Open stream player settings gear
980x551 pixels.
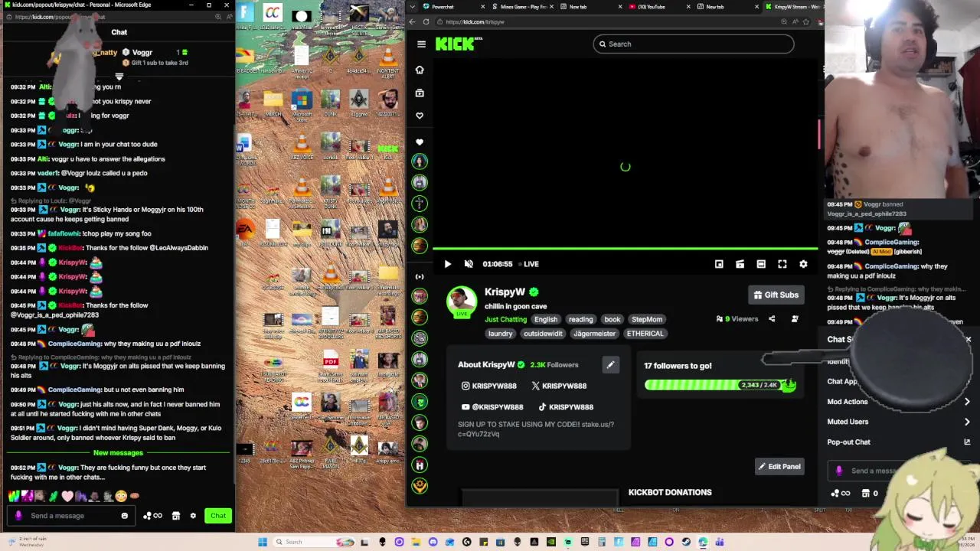(x=803, y=264)
